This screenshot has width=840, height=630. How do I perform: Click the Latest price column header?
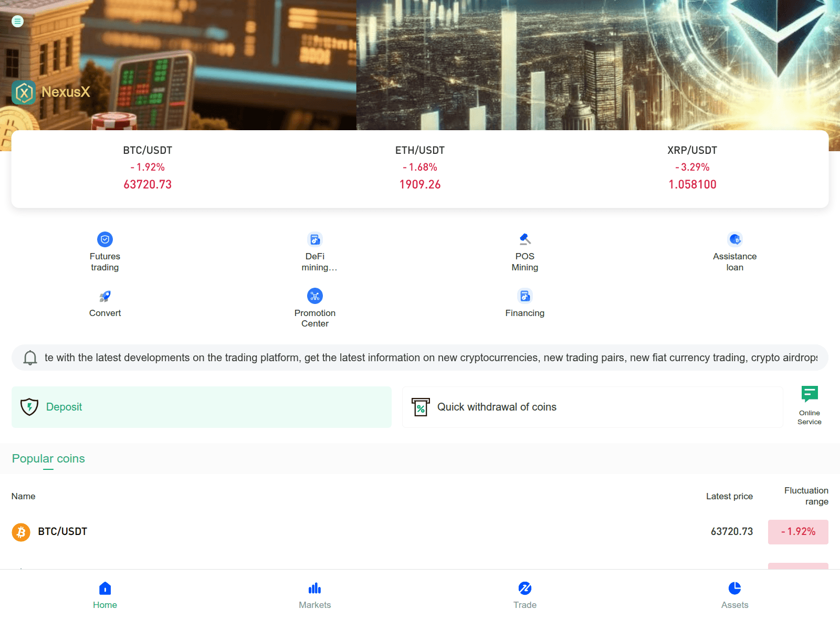coord(729,496)
